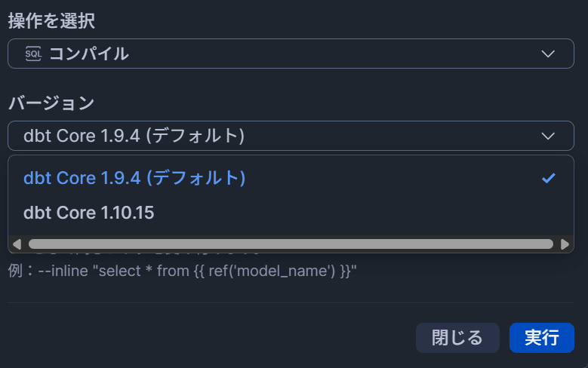Click the バージョン label
588x368 pixels.
(x=51, y=103)
